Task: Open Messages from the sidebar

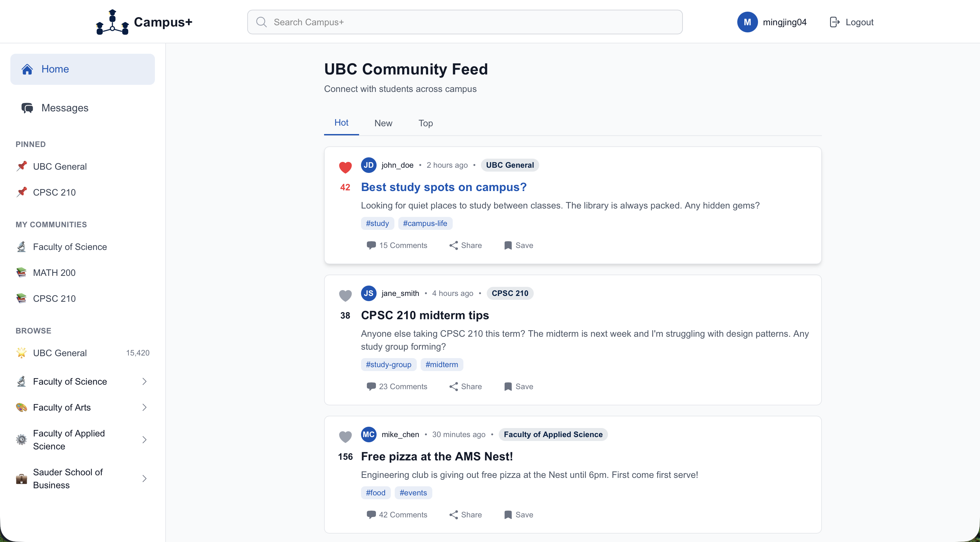Action: tap(65, 108)
